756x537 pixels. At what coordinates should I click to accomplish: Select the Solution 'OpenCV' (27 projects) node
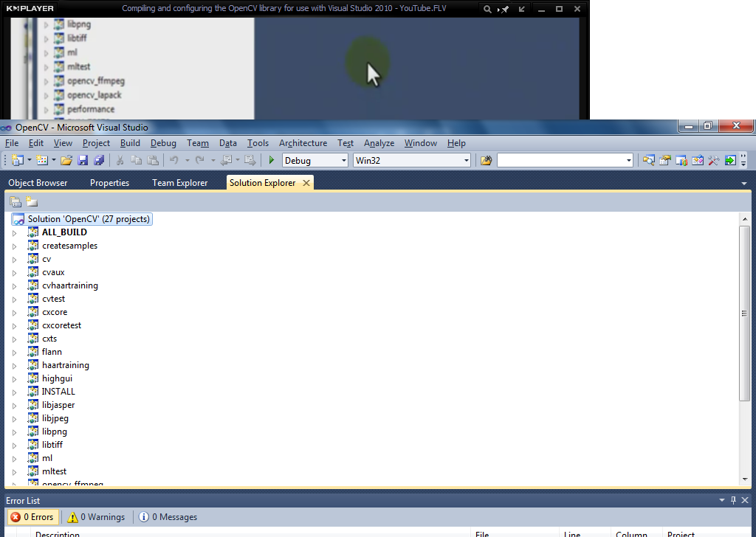coord(81,219)
